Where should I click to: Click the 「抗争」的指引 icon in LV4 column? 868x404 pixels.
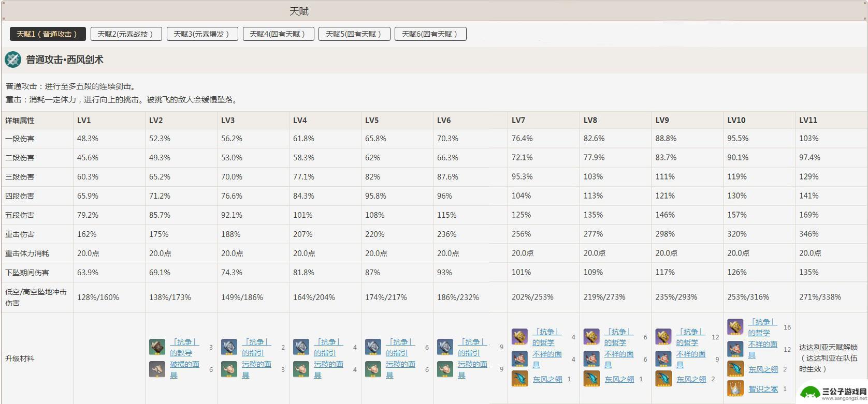[301, 347]
